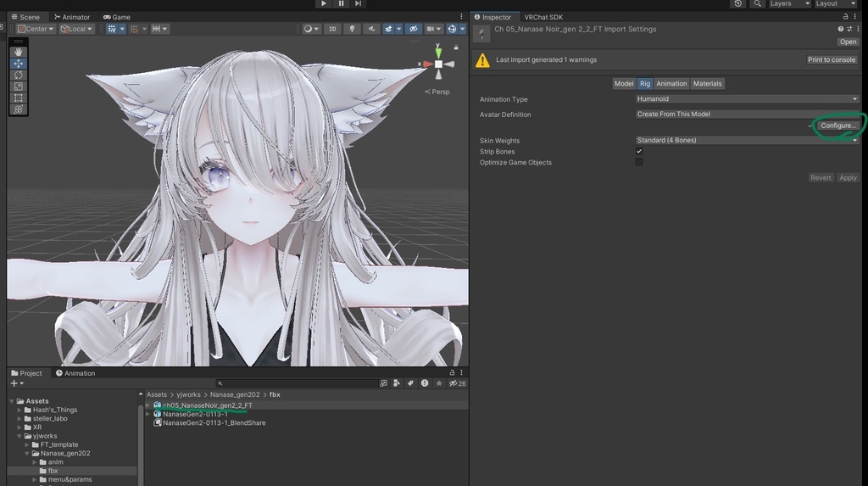
Task: Open the Layout dropdown
Action: 835,3
